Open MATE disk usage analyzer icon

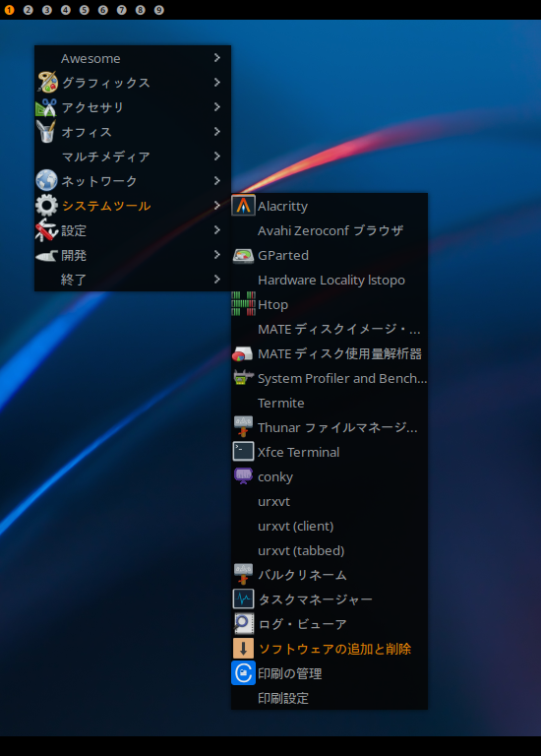click(x=243, y=354)
